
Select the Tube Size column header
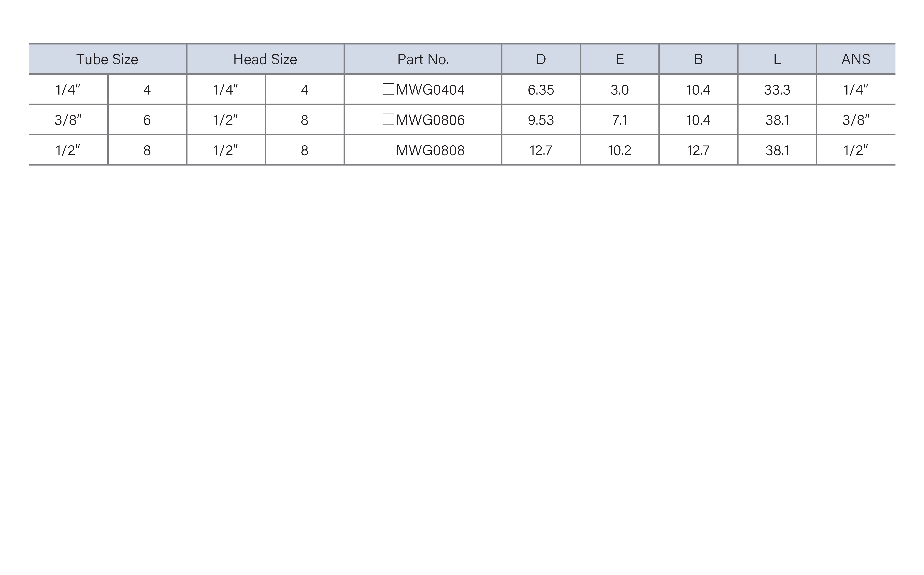click(108, 59)
